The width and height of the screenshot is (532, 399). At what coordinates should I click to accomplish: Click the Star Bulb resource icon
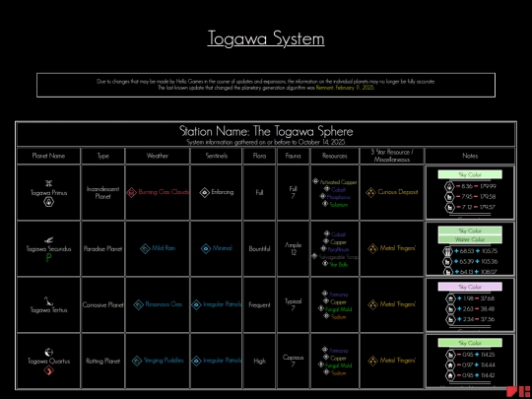coord(325,263)
